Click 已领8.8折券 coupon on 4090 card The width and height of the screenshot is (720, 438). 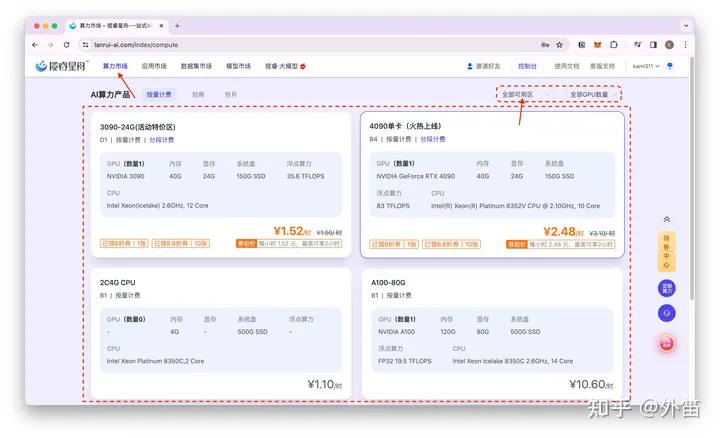click(451, 244)
